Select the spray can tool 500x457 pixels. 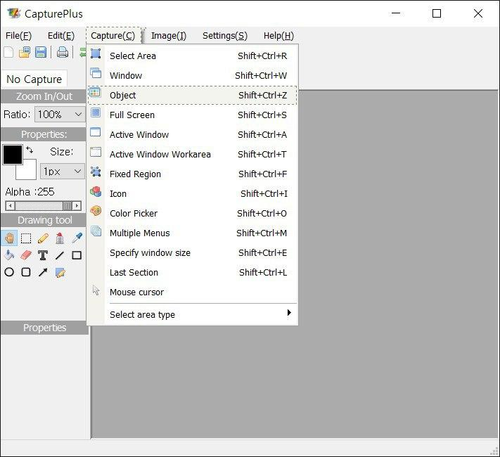[60, 238]
